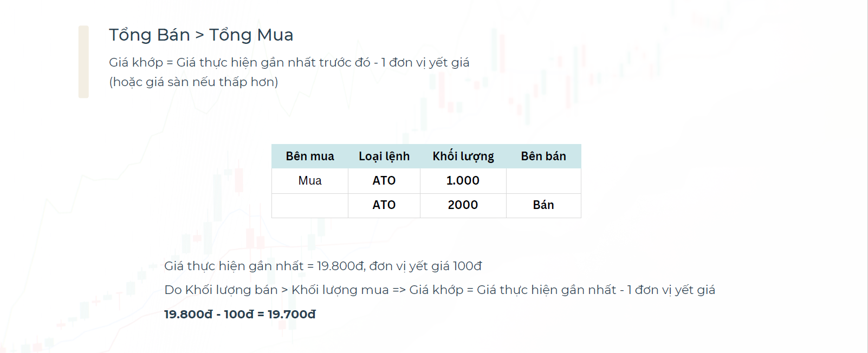Click the heading Tổng Bán > Tổng Mua
Viewport: 868px width, 353px height.
pos(201,35)
